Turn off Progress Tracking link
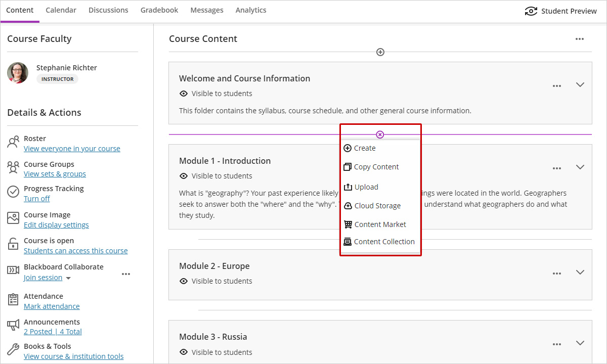This screenshot has height=364, width=607. (x=37, y=199)
